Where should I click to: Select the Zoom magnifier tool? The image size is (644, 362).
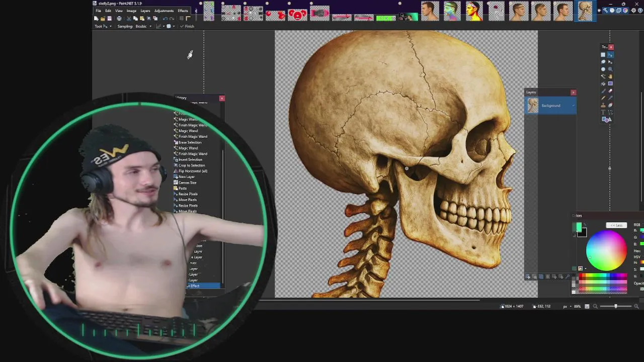click(x=610, y=69)
